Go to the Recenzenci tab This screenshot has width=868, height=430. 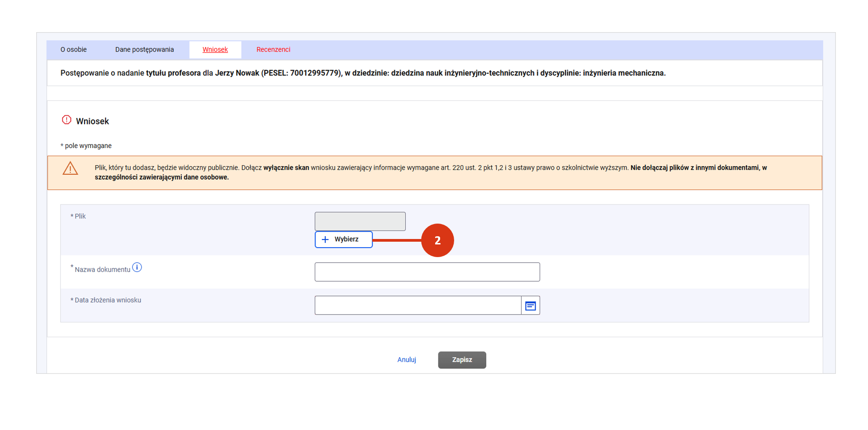[x=273, y=50]
